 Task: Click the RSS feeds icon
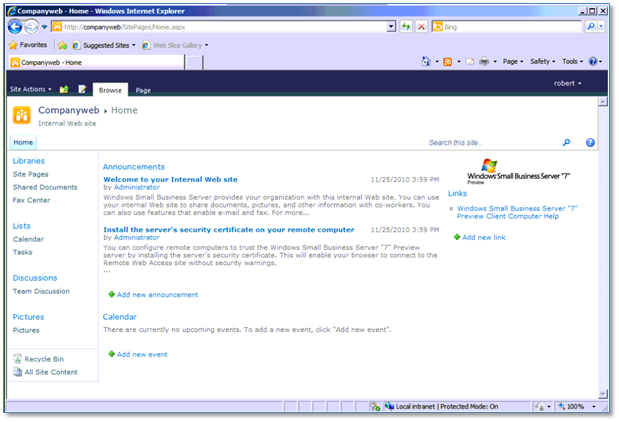click(x=448, y=62)
